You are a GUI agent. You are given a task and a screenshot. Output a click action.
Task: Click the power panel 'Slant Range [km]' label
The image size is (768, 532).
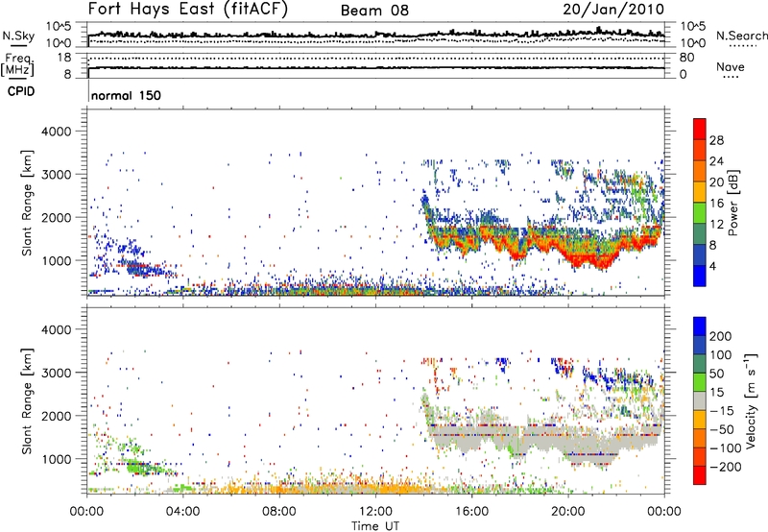[x=27, y=203]
